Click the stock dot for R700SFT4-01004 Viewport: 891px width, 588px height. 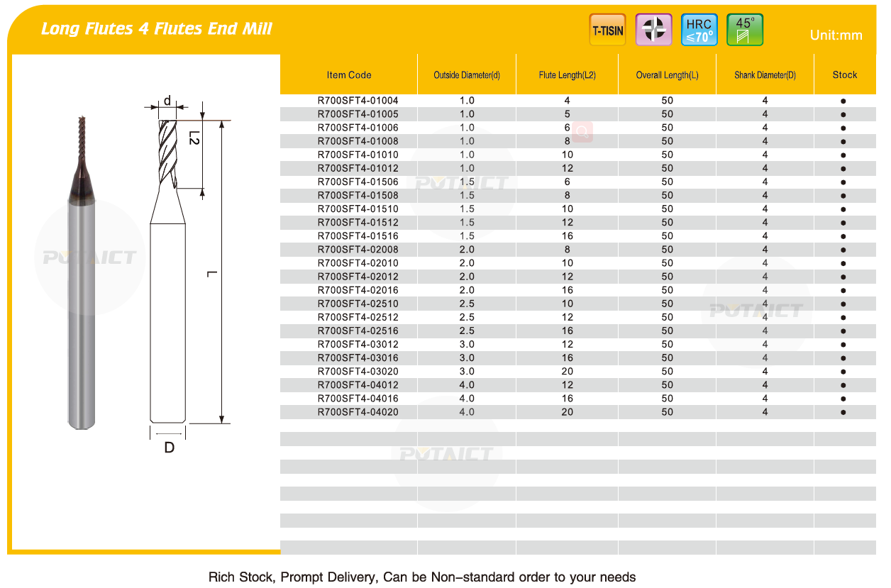point(843,101)
